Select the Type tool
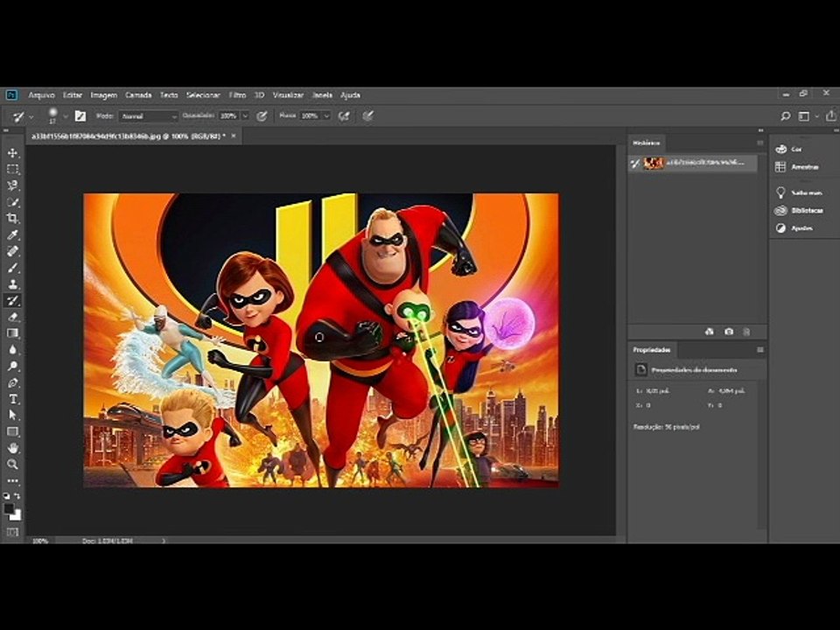The width and height of the screenshot is (840, 630). click(12, 399)
